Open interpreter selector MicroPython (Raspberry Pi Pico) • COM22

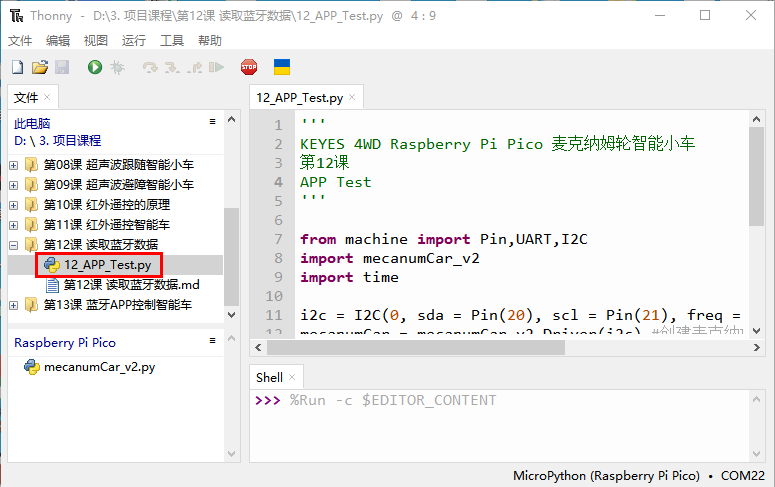click(639, 476)
